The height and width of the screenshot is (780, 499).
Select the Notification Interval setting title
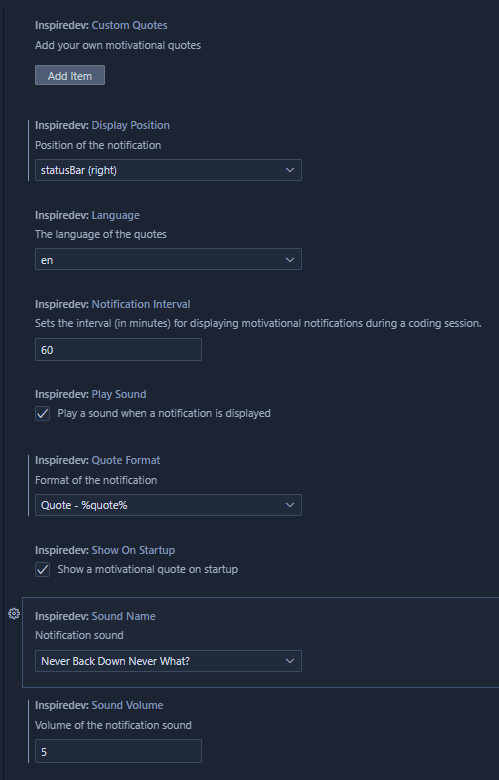(x=112, y=304)
